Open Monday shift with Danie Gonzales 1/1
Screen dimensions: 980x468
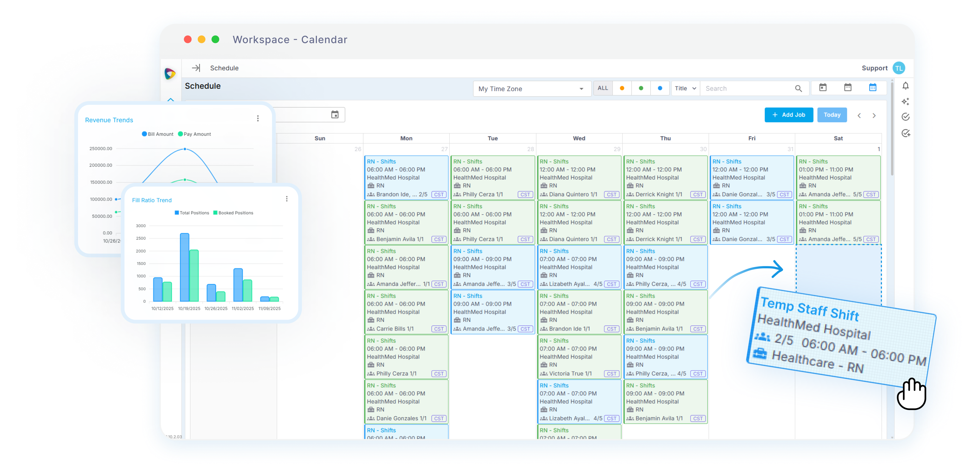[406, 401]
